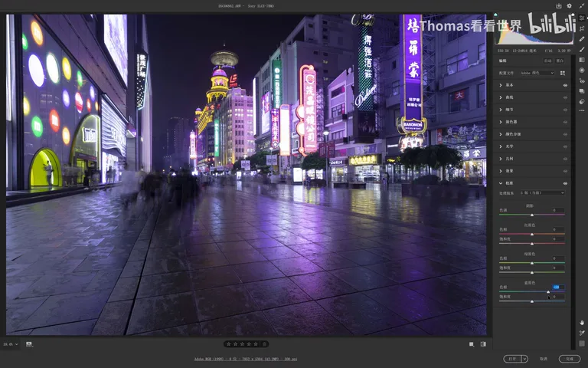Click the 打开 (Open) button
Image resolution: width=588 pixels, height=368 pixels.
512,359
